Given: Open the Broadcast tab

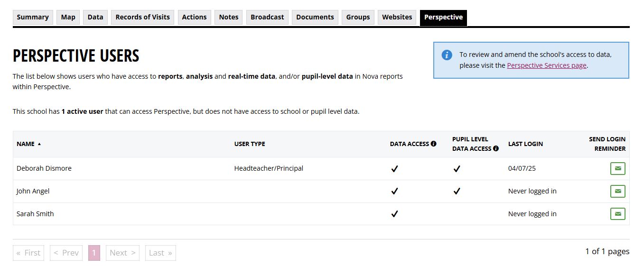Looking at the screenshot, I should pos(267,17).
